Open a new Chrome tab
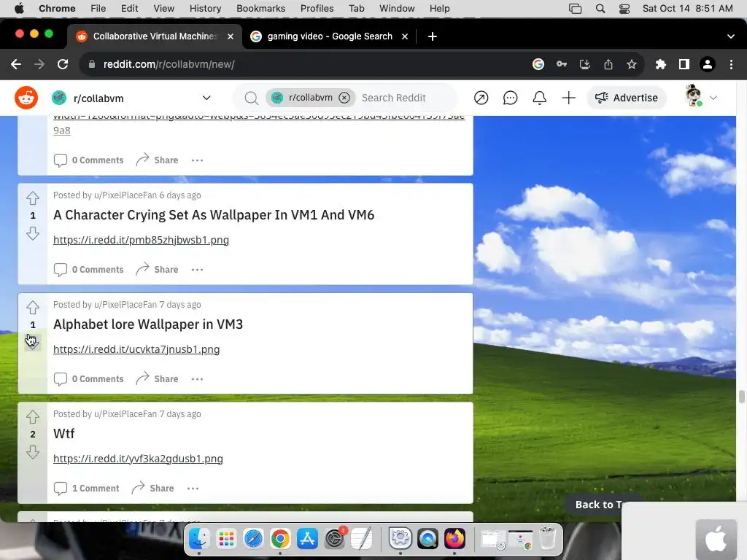The width and height of the screenshot is (747, 560). [x=432, y=36]
